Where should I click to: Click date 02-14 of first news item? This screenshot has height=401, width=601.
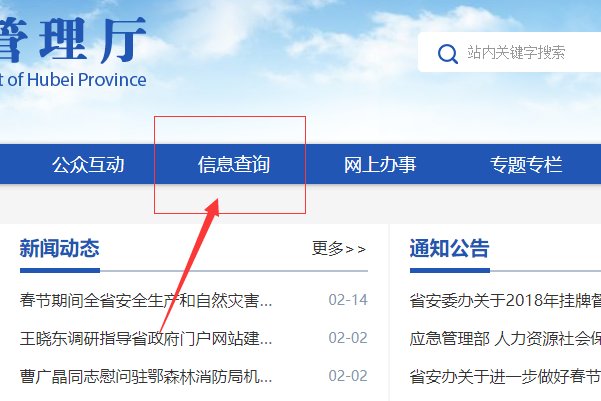click(348, 300)
